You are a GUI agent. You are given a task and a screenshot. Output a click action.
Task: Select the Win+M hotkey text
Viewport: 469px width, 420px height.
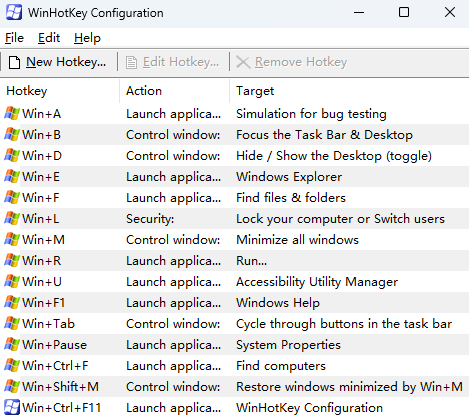(x=43, y=240)
